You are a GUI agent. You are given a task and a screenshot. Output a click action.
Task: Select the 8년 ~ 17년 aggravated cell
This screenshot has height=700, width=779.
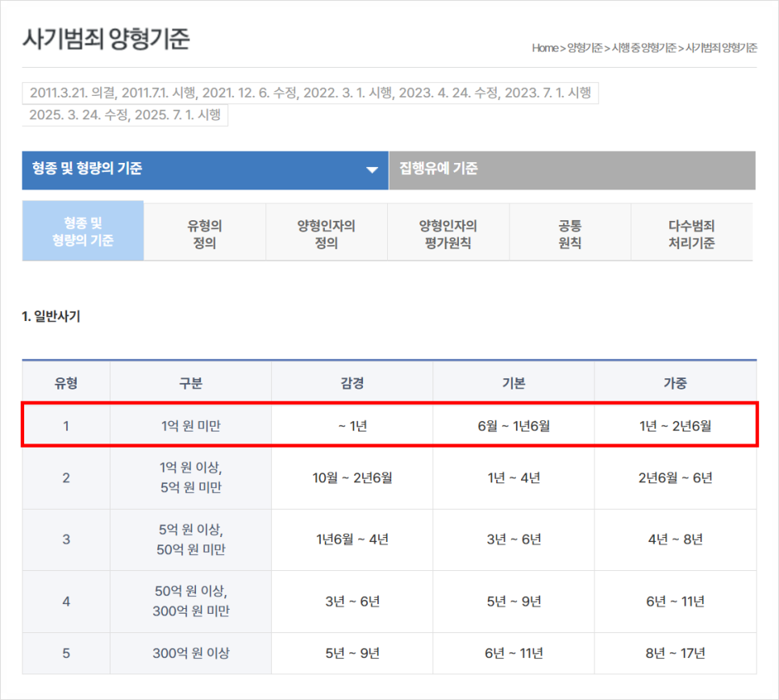pos(675,653)
